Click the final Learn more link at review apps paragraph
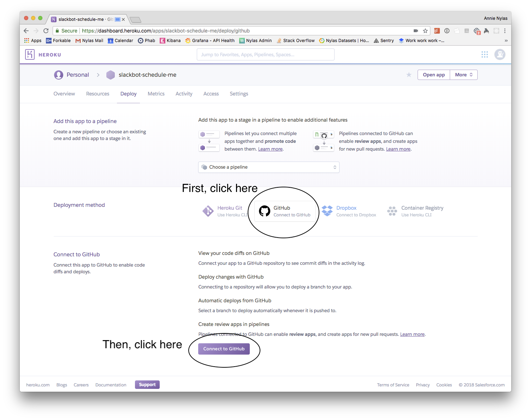The width and height of the screenshot is (531, 420). pyautogui.click(x=412, y=334)
